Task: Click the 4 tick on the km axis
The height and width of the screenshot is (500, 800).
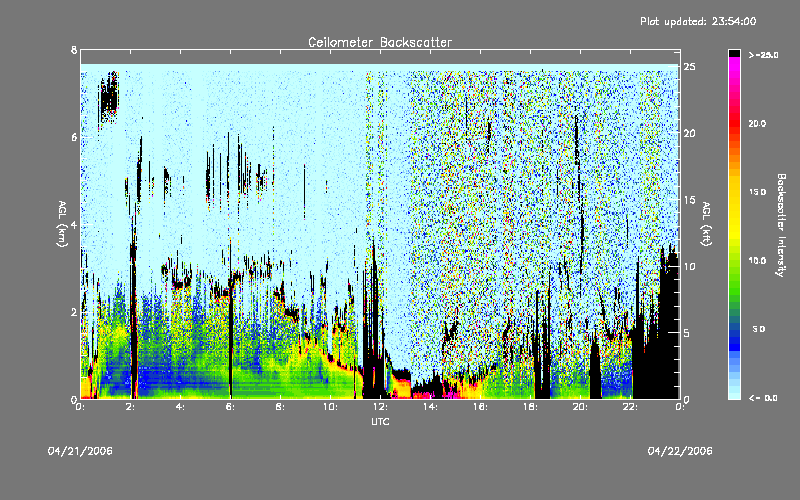Action: tap(74, 224)
